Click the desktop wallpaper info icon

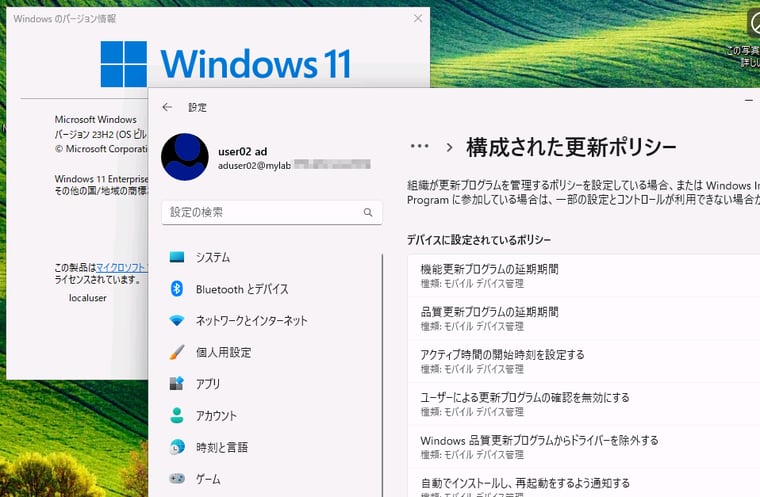754,23
